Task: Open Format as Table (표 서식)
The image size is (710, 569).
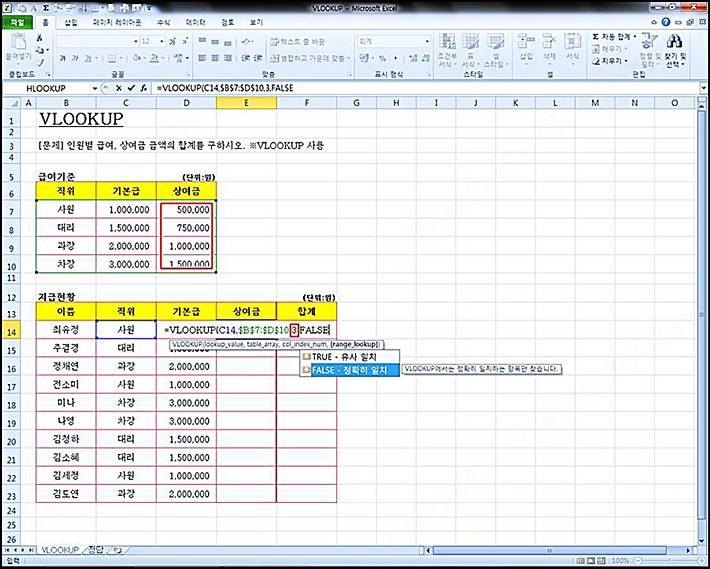Action: click(470, 51)
